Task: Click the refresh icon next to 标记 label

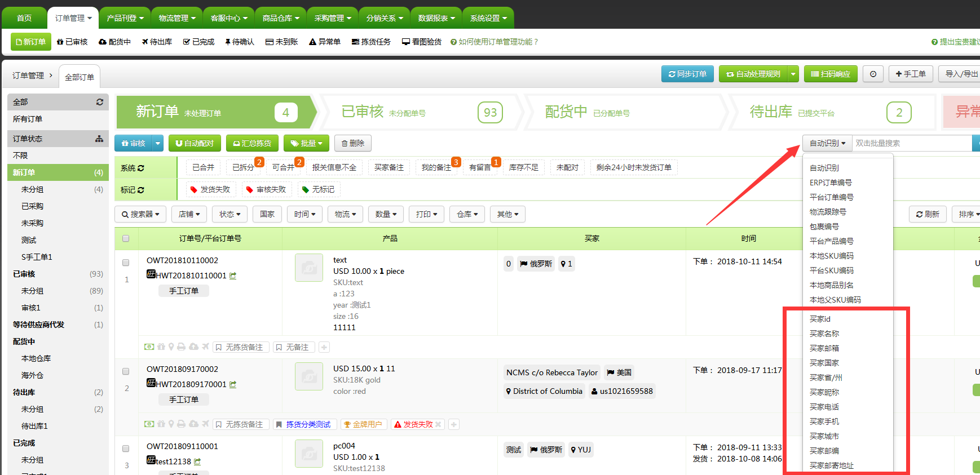Action: point(140,190)
